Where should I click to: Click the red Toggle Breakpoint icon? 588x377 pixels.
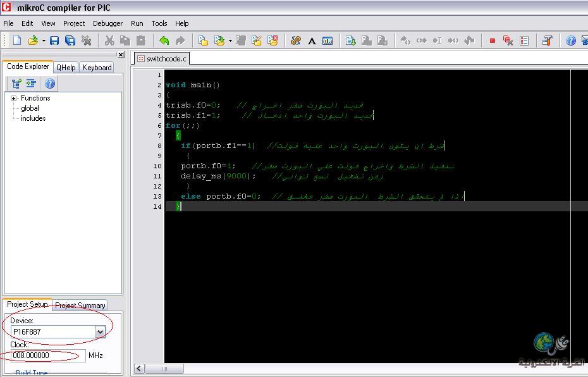coord(493,40)
